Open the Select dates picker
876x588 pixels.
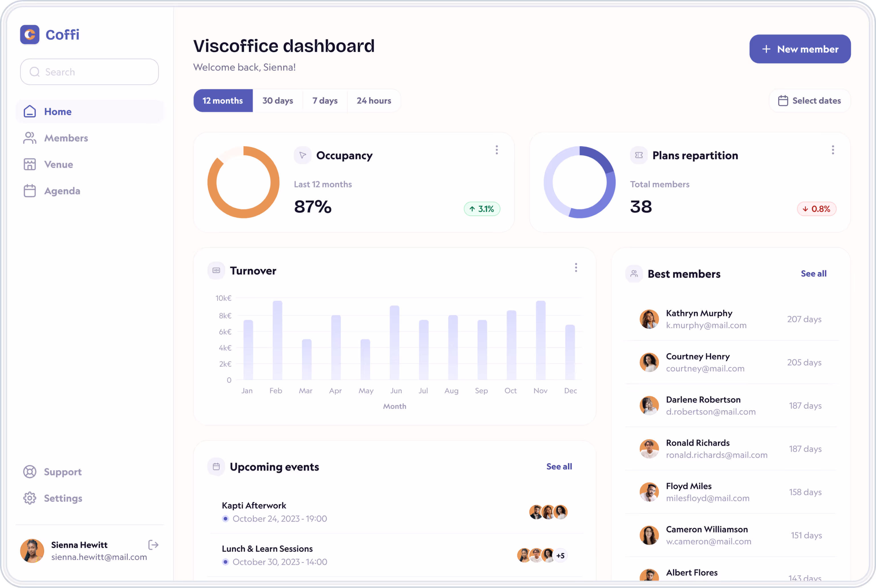809,100
